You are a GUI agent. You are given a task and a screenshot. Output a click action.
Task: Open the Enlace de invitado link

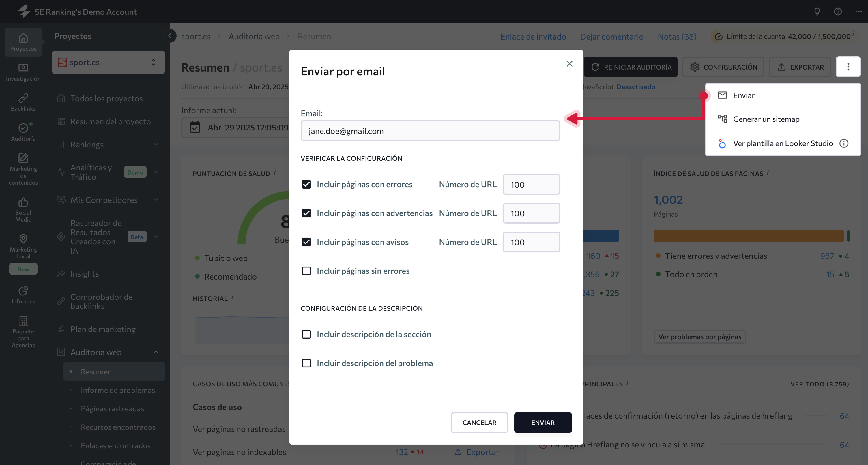[533, 36]
